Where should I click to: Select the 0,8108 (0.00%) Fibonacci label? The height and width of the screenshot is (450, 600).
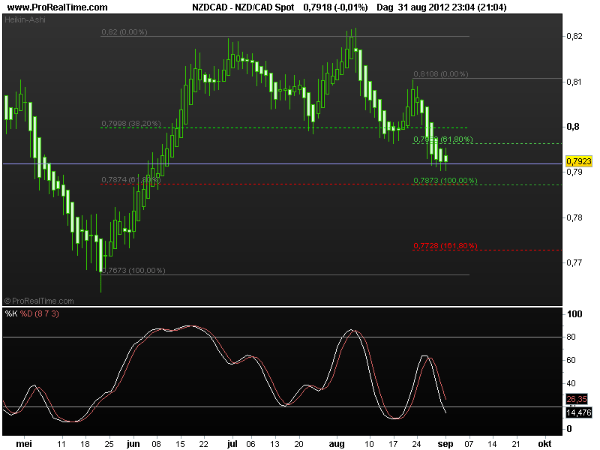click(x=440, y=74)
